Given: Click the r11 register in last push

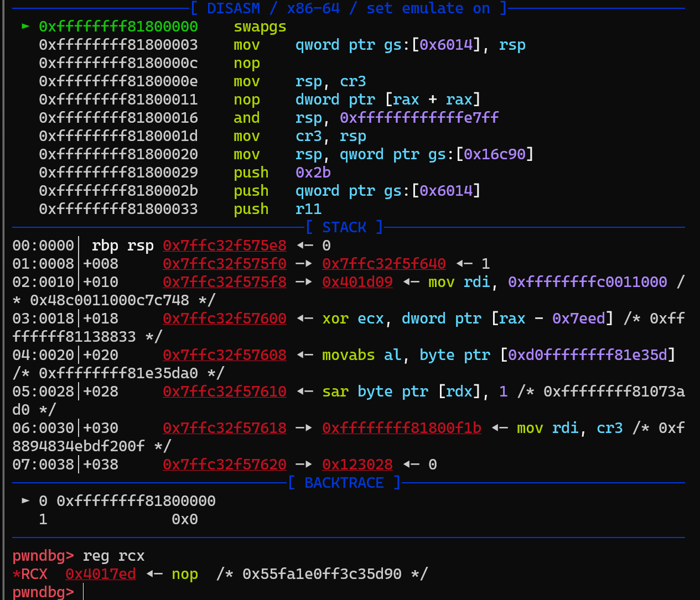Looking at the screenshot, I should (309, 209).
